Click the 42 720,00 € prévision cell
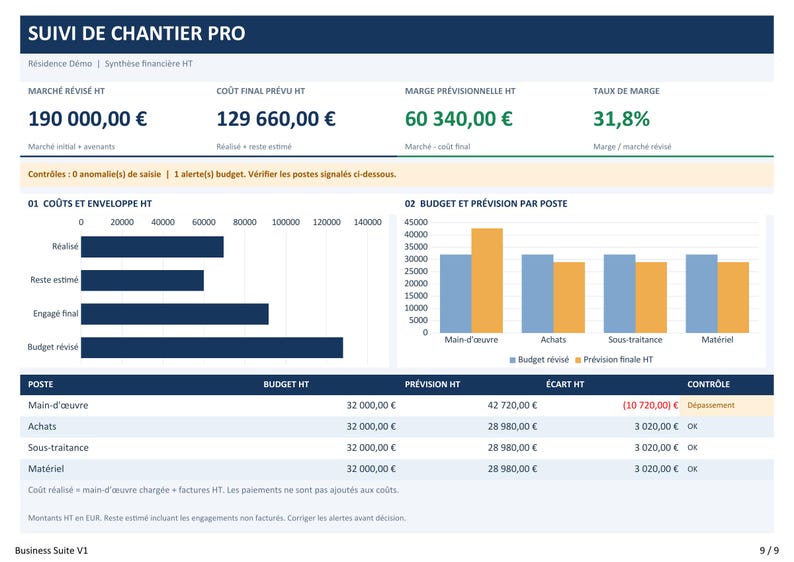 click(512, 406)
